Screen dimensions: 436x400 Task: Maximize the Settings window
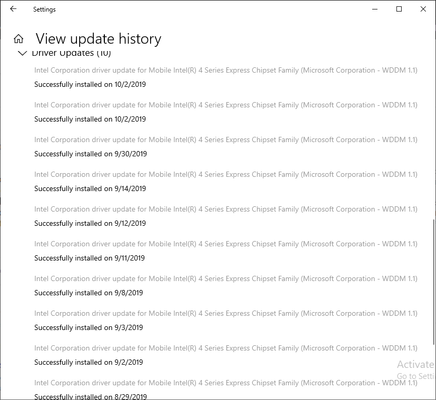(399, 9)
